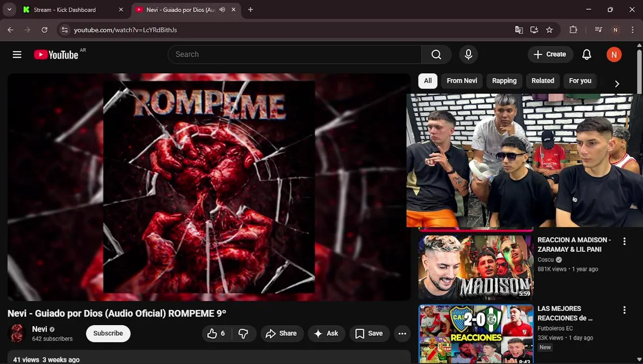Save video to playlist

click(369, 334)
